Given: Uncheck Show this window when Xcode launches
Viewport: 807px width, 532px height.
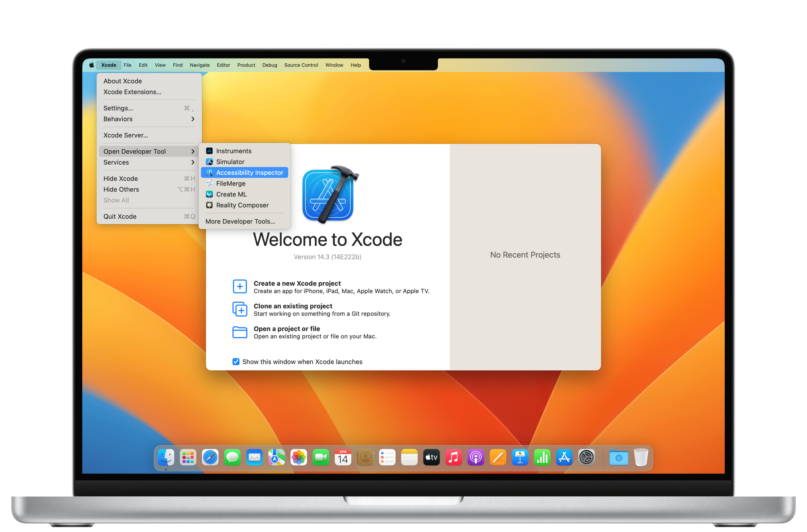Looking at the screenshot, I should point(236,362).
